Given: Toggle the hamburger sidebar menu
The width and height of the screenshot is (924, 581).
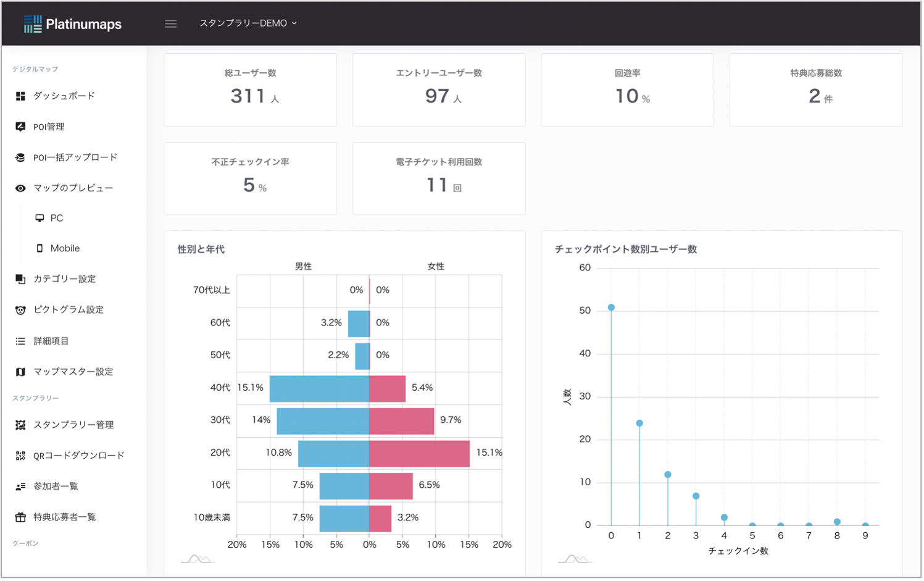Looking at the screenshot, I should [171, 23].
